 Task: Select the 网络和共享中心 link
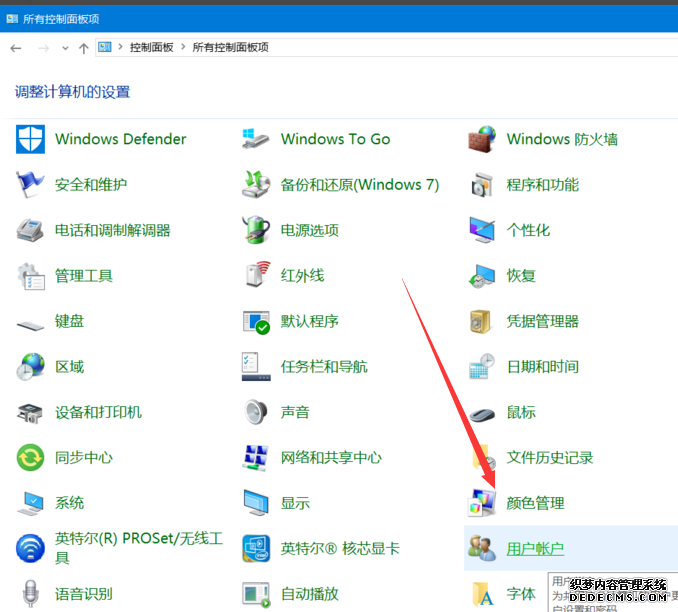(x=331, y=458)
